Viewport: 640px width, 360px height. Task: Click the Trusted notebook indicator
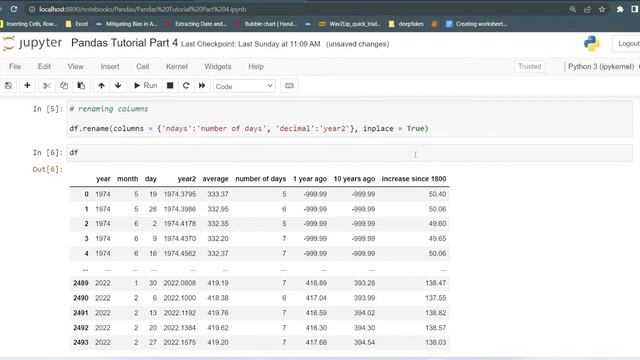tap(529, 66)
